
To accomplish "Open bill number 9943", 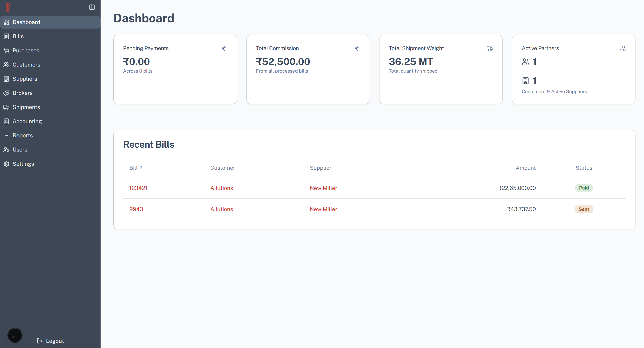I will click(x=136, y=209).
